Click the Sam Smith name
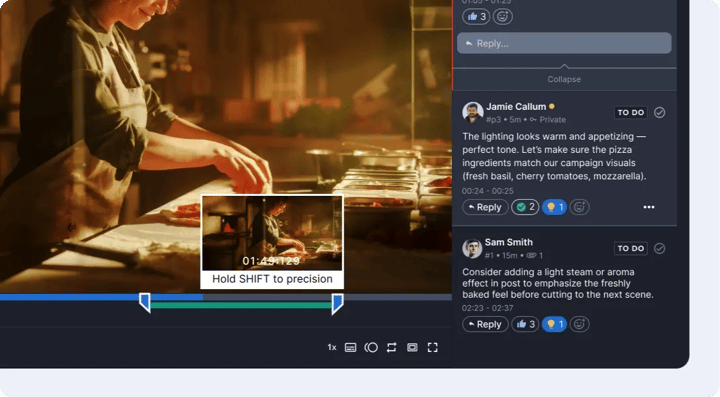The width and height of the screenshot is (720, 397). (509, 242)
